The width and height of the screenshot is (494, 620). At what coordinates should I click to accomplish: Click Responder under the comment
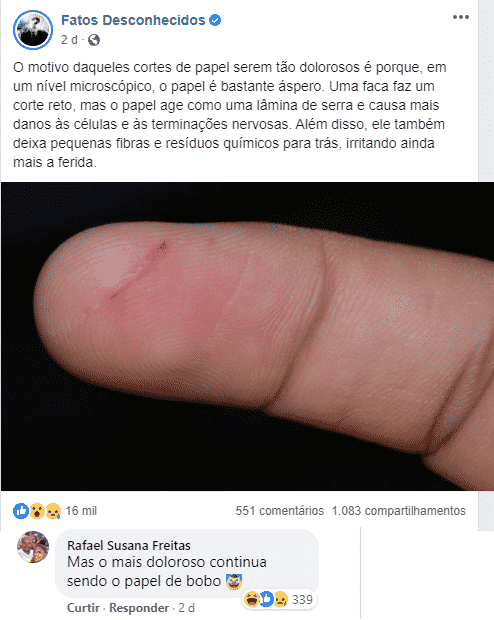coord(139,608)
